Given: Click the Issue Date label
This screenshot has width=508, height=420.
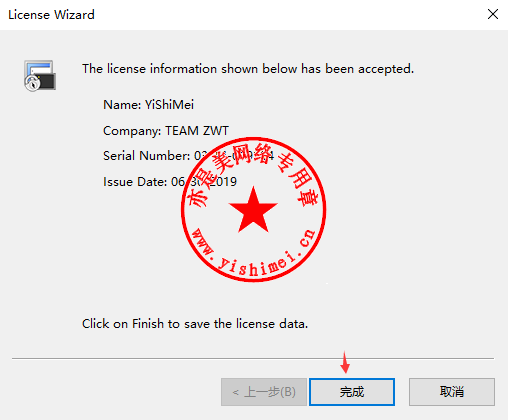Looking at the screenshot, I should point(135,182).
